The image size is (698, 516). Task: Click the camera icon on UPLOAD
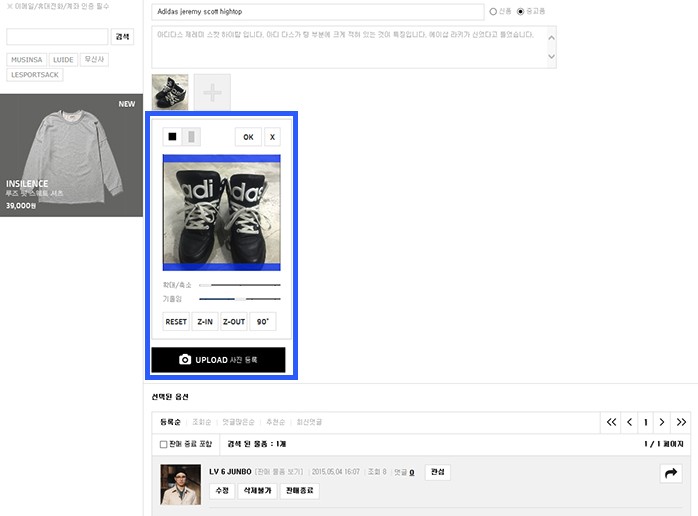pos(185,360)
